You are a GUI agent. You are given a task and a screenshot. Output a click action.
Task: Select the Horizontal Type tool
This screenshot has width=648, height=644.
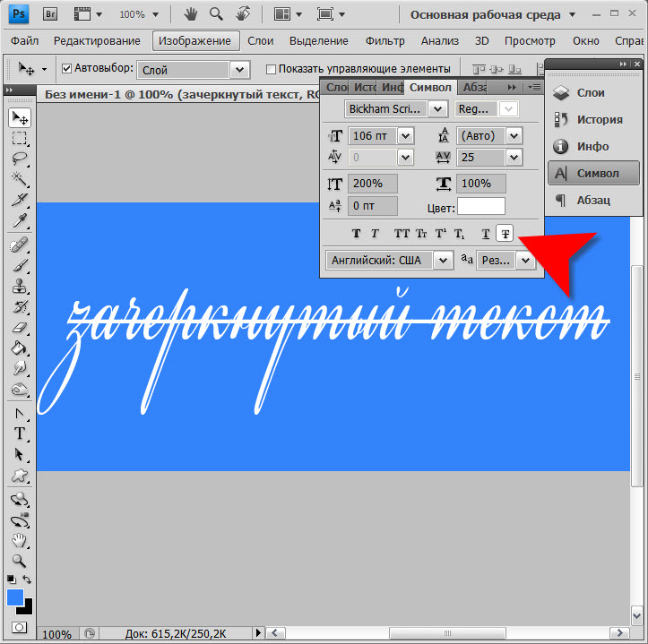pos(19,434)
